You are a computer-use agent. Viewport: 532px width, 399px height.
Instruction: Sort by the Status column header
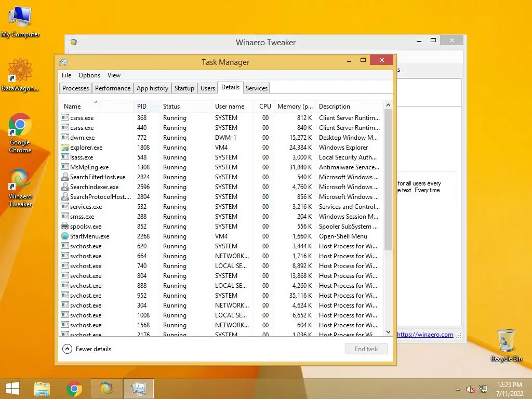185,106
